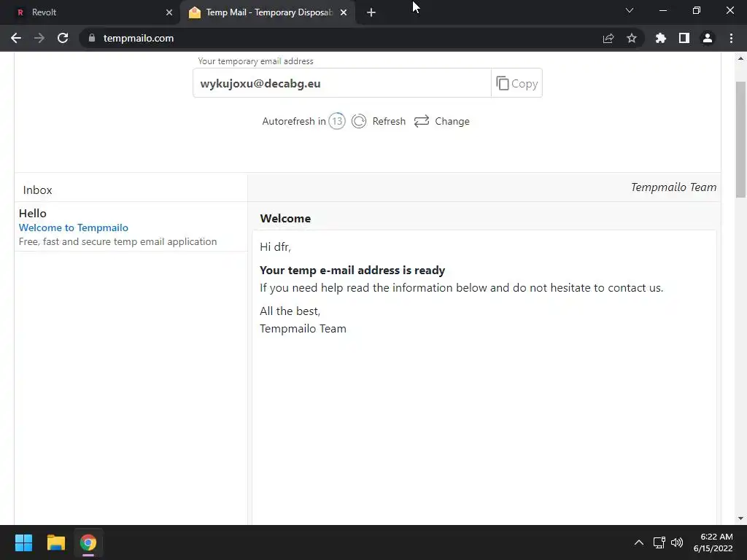Refresh the inbox via Refresh label

[x=389, y=122]
